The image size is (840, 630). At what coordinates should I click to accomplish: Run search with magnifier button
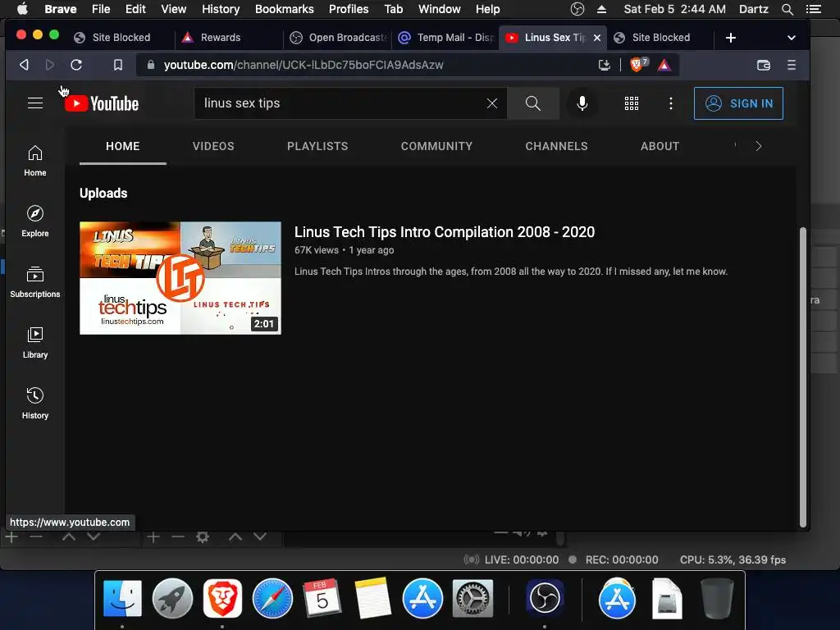[533, 103]
